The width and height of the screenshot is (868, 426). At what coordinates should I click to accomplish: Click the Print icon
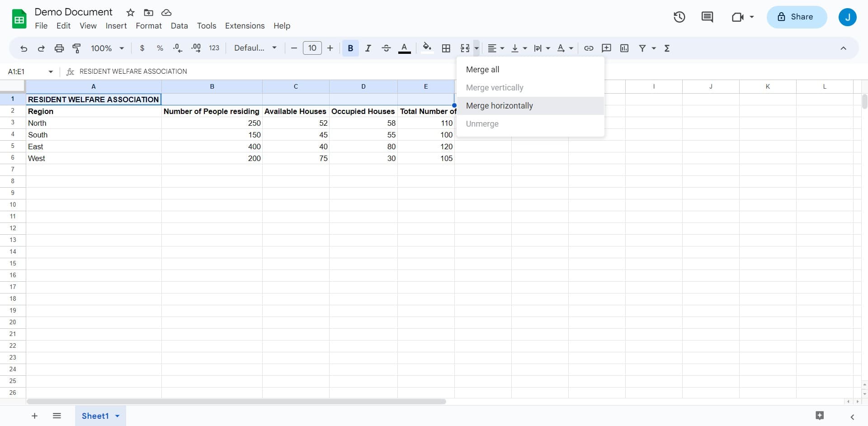59,48
